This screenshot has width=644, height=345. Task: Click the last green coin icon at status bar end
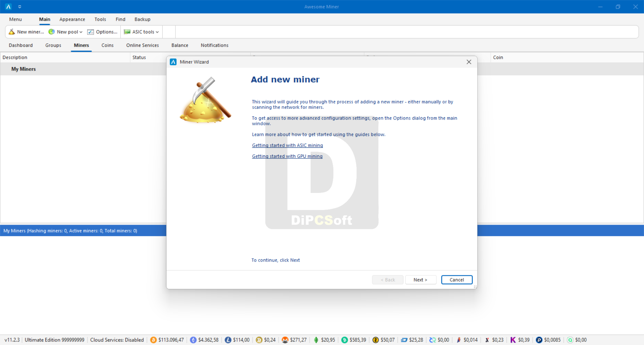pos(570,340)
